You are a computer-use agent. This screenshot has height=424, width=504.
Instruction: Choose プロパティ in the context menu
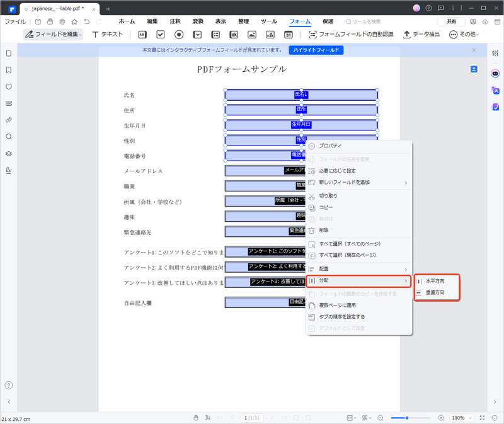point(358,146)
